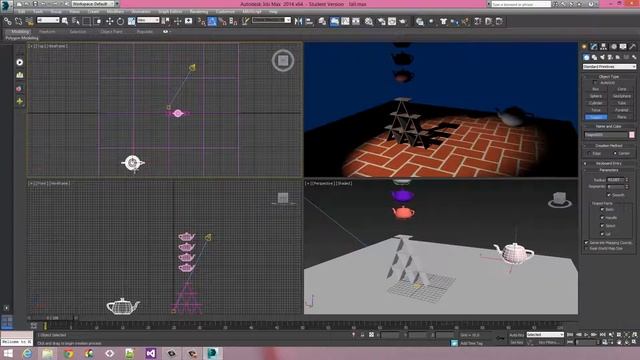Click the Box primitive button
Screen dimensions: 640x360
596,89
